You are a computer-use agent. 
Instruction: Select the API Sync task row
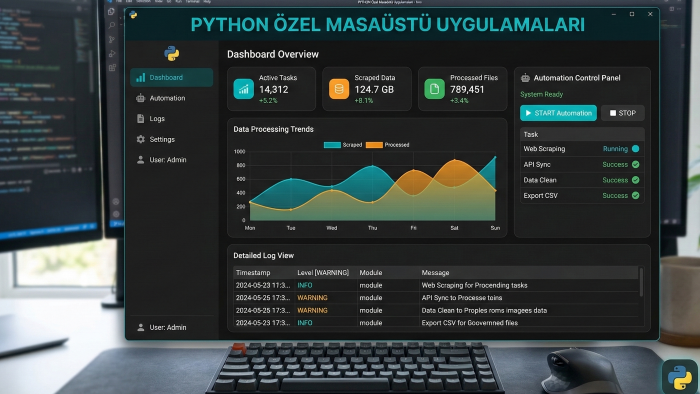click(x=582, y=165)
